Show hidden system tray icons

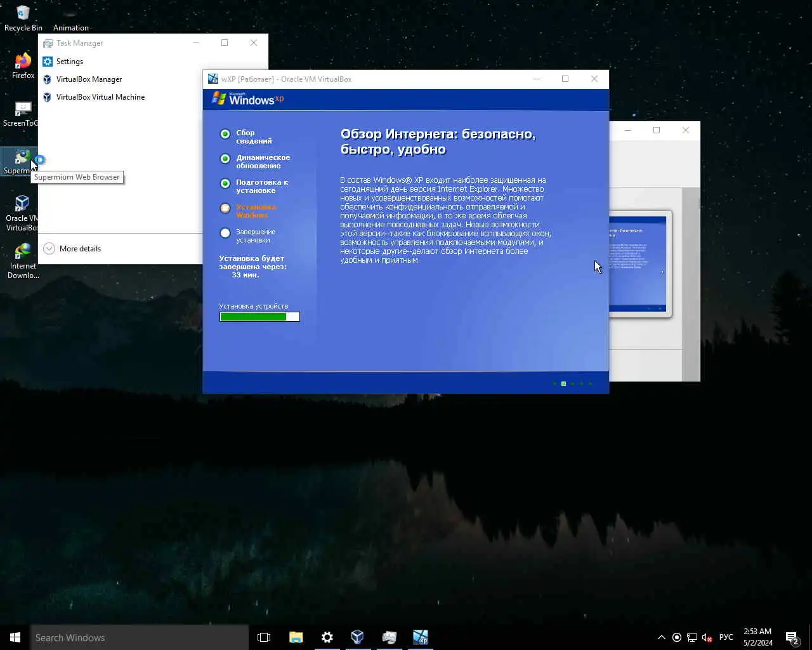click(x=661, y=637)
